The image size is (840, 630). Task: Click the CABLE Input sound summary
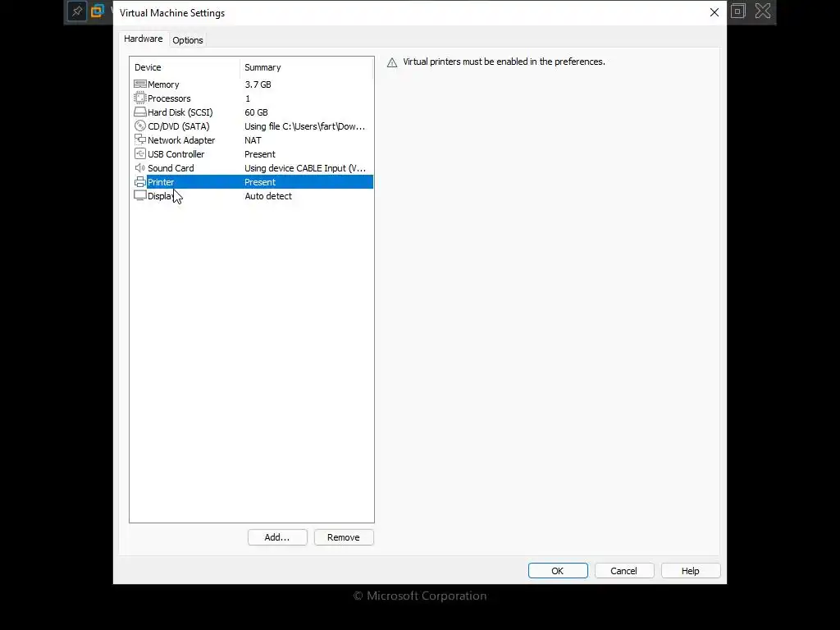(305, 168)
